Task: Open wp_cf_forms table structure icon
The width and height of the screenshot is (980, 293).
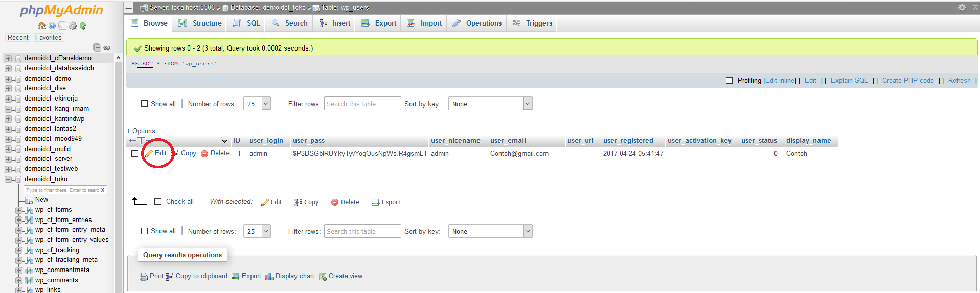Action: [x=29, y=210]
